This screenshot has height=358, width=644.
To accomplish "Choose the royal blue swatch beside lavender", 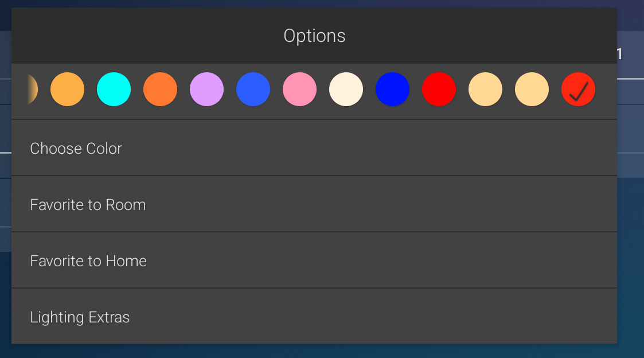I will (x=253, y=89).
